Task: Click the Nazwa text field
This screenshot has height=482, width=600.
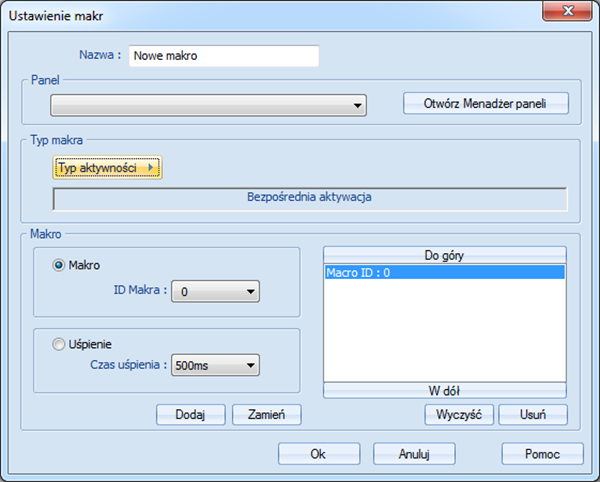Action: point(224,56)
